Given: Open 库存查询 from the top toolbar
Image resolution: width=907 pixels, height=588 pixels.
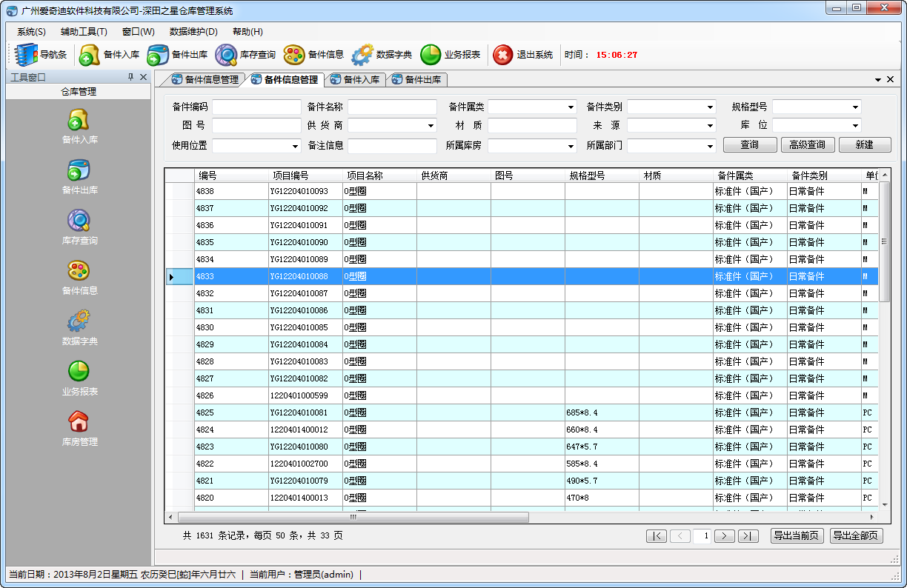Looking at the screenshot, I should point(226,55).
